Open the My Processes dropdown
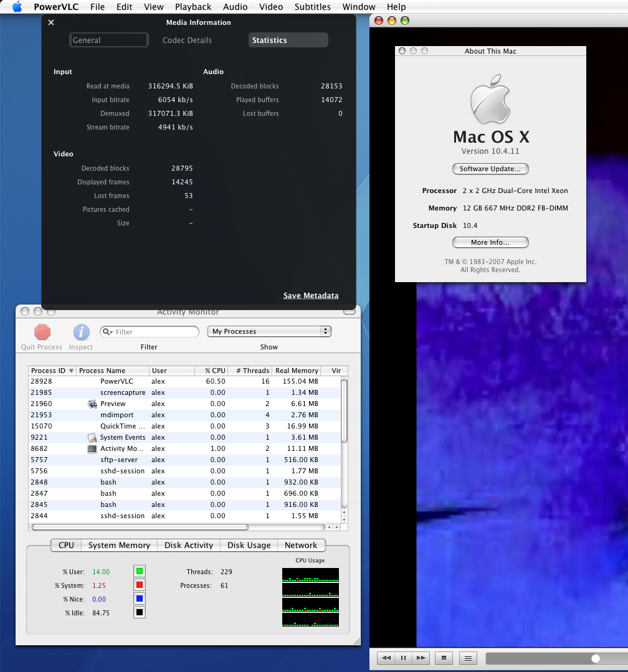Viewport: 628px width, 672px height. (x=269, y=331)
